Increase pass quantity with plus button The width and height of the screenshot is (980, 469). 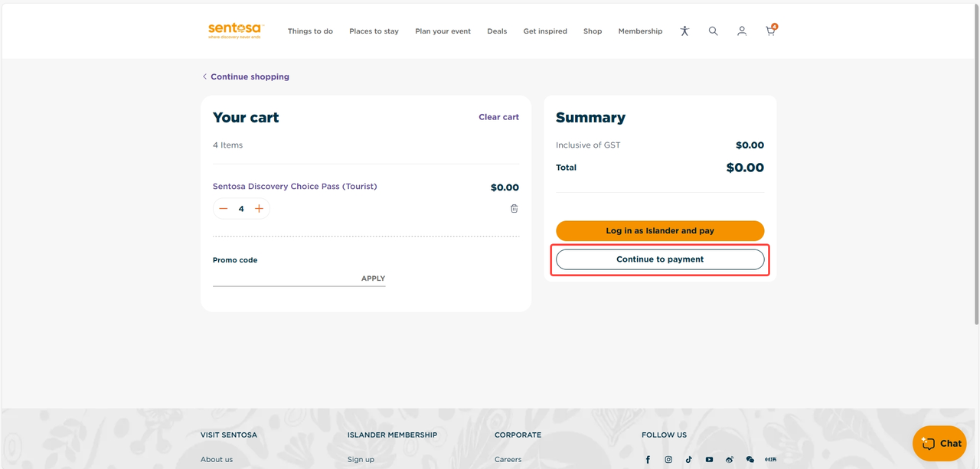[259, 209]
